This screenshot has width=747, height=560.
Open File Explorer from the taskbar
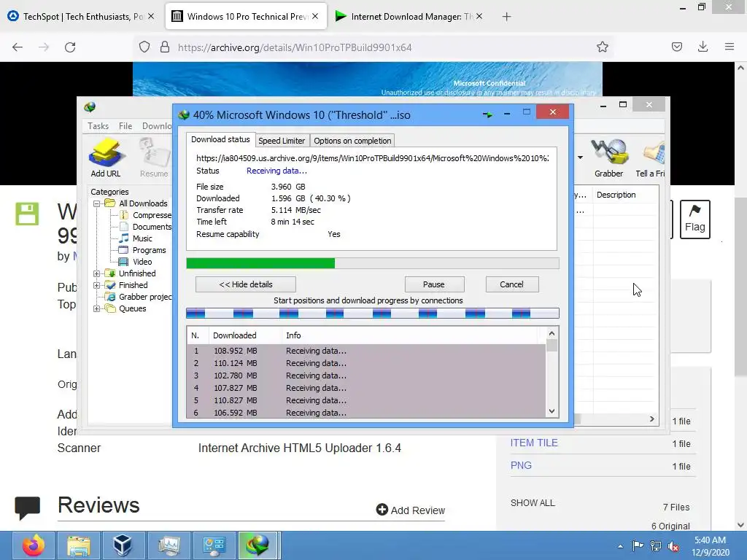pos(79,545)
